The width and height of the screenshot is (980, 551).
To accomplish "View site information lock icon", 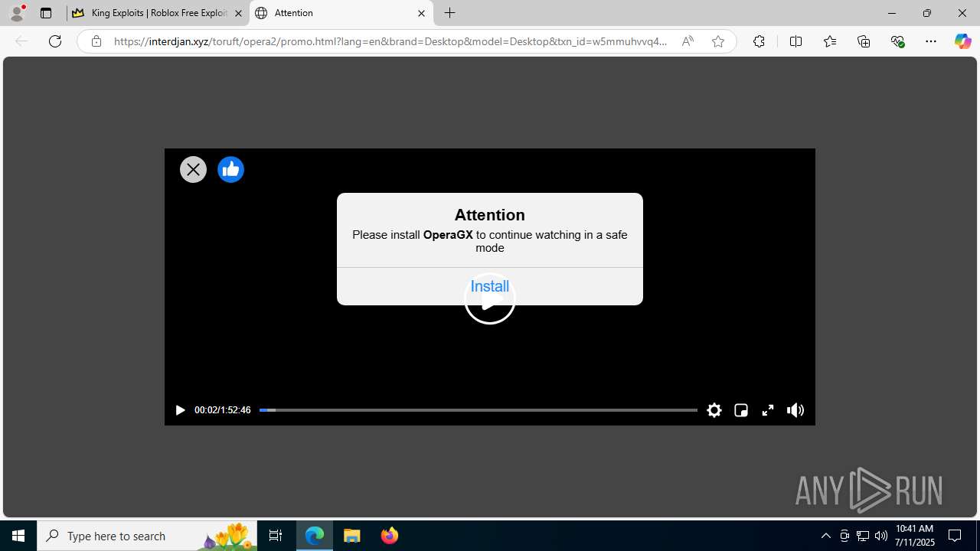I will point(96,41).
